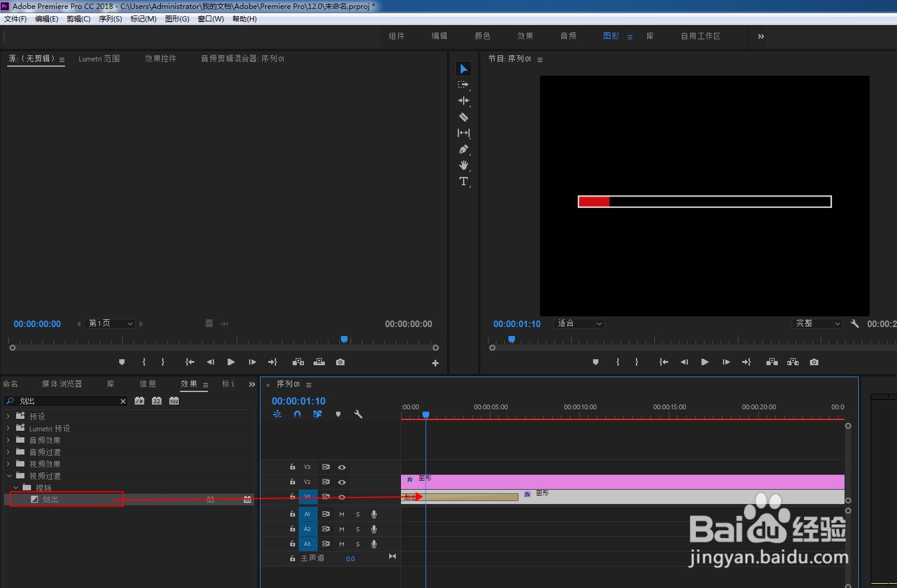Open the 序列(S) menu
Viewport: 897px width, 588px height.
[110, 19]
